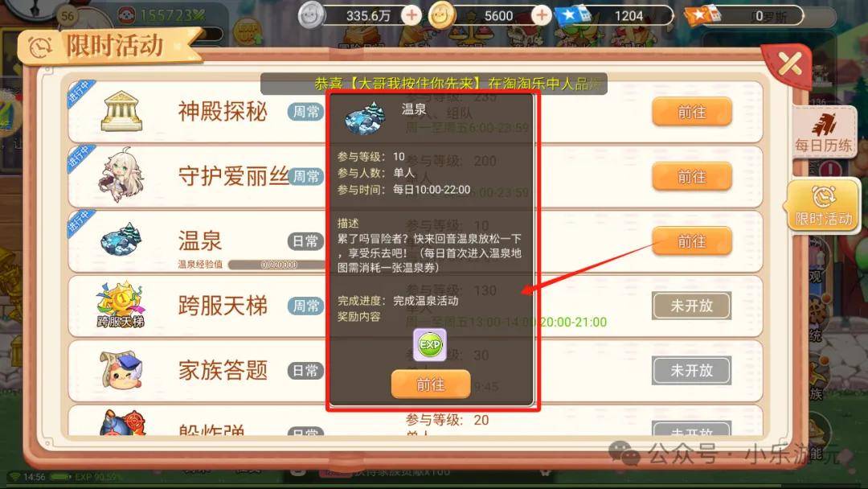868x489 pixels.
Task: Click the 家族答题 mascot icon
Action: (121, 369)
